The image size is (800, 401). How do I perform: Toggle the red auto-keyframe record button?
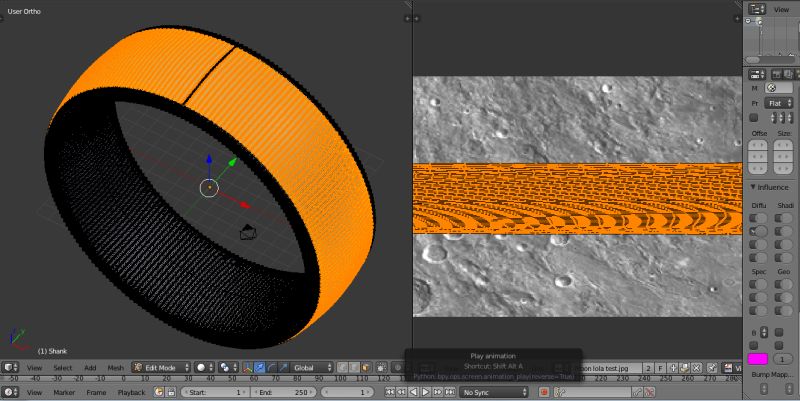(x=544, y=392)
